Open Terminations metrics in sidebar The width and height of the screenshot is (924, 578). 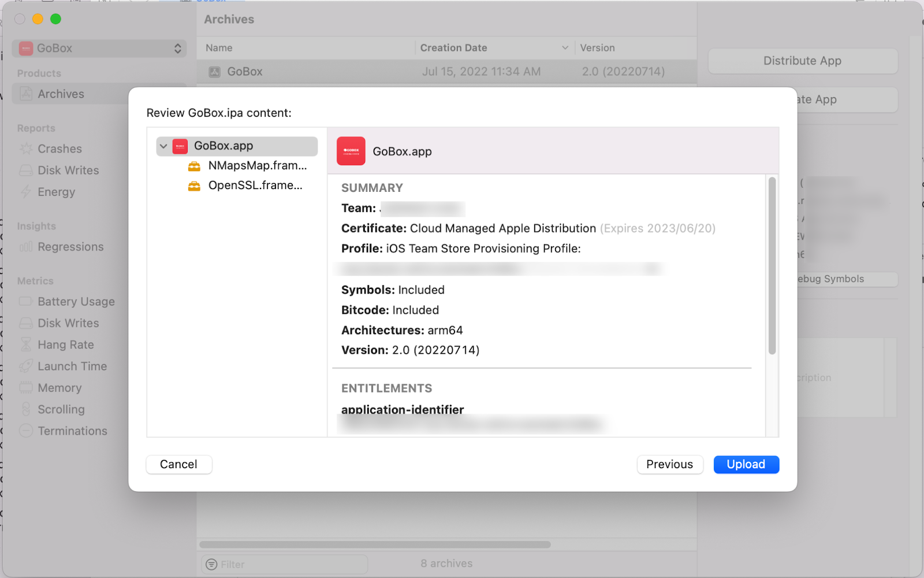72,431
